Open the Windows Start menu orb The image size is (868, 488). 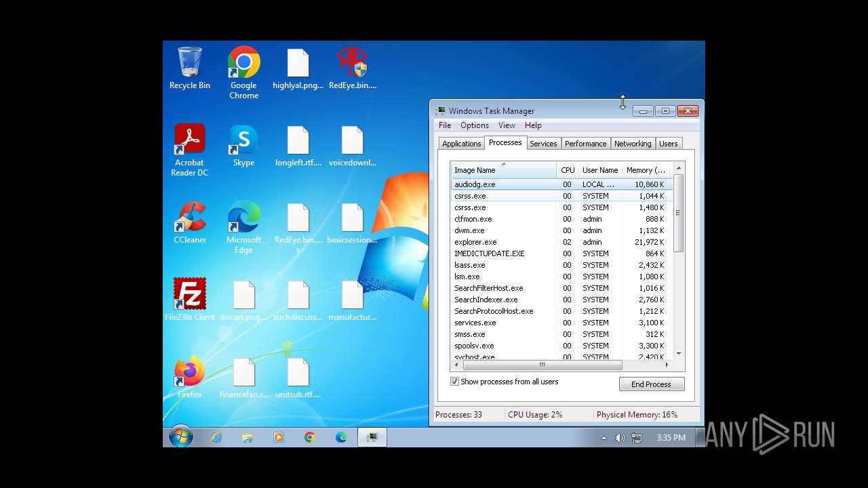tap(180, 437)
